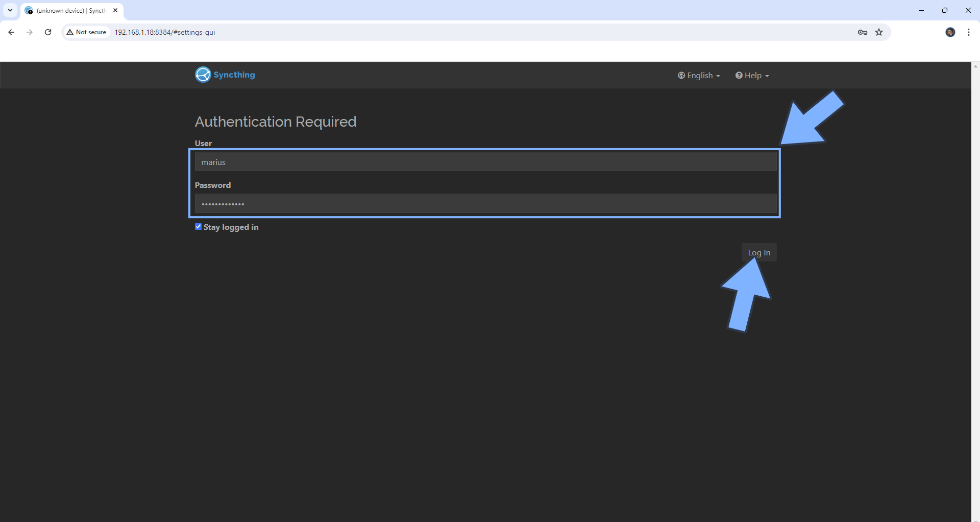The height and width of the screenshot is (522, 980).
Task: Click into the User input field
Action: (485, 162)
